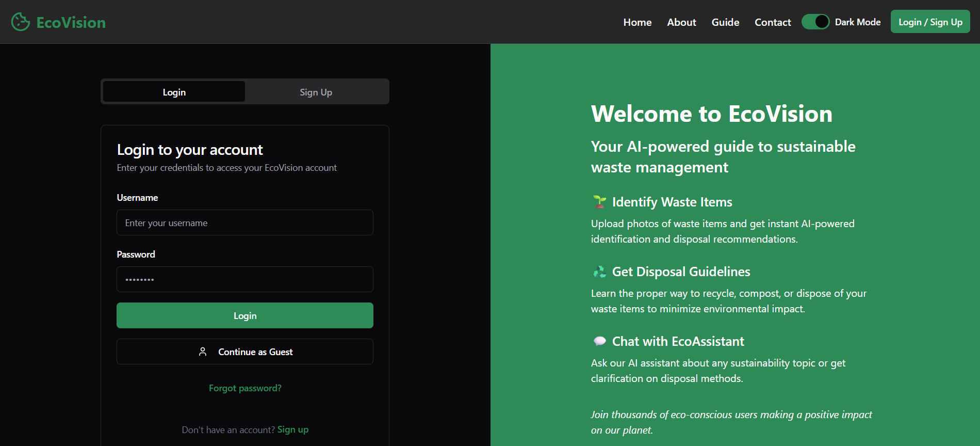Follow the Sign up link under the form

[x=293, y=429]
